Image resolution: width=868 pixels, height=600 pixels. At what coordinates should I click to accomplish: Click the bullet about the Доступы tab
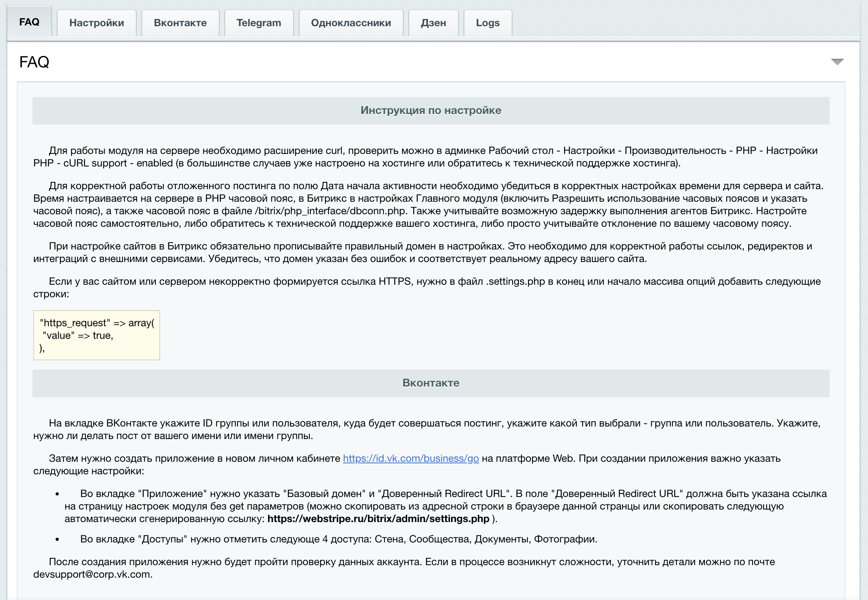click(x=338, y=539)
